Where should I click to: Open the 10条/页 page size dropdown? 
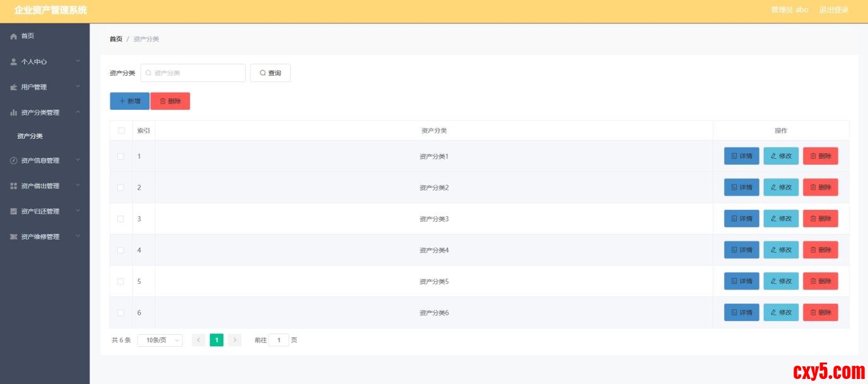[x=160, y=340]
